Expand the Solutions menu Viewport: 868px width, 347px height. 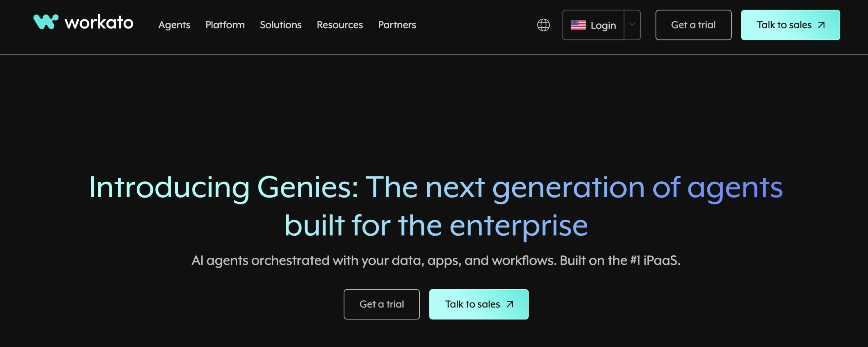tap(280, 25)
